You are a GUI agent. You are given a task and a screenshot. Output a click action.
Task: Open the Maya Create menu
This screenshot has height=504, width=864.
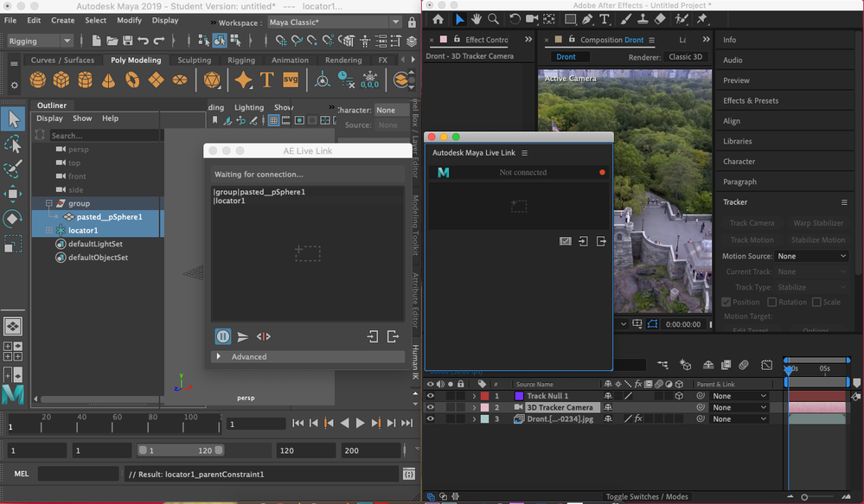[63, 21]
